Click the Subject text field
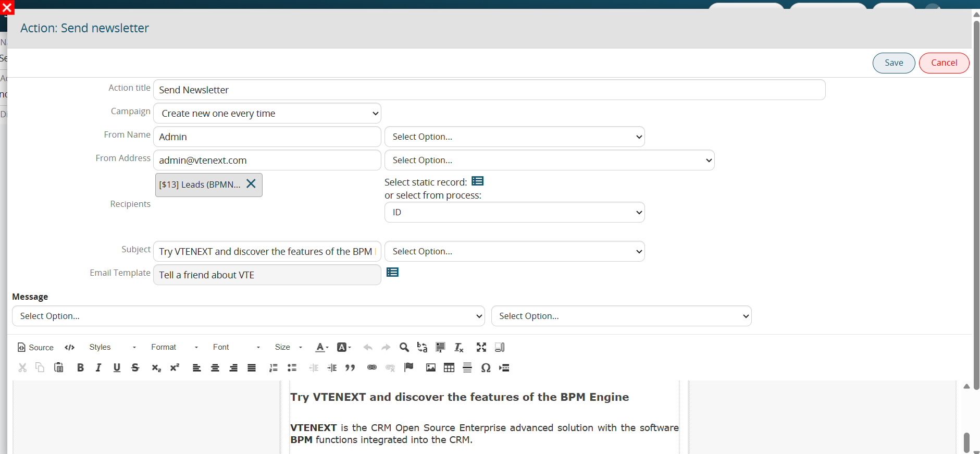This screenshot has height=454, width=980. (267, 251)
